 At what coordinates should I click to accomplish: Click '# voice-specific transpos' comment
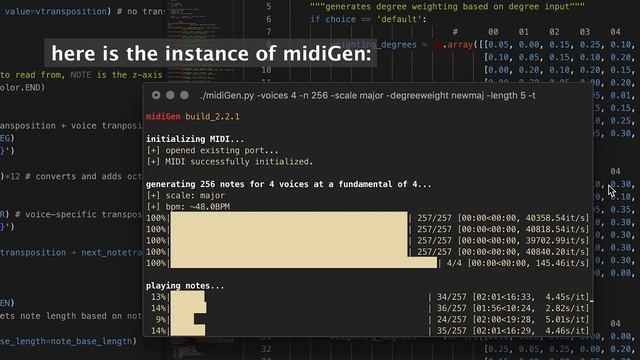point(78,214)
